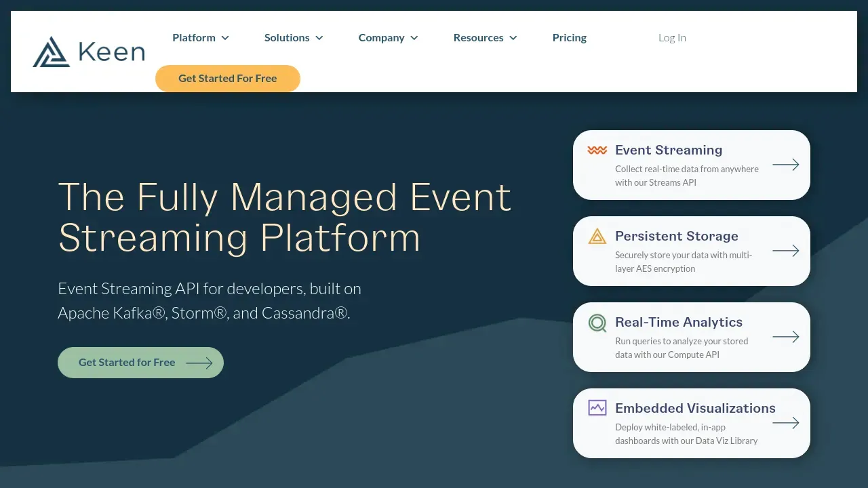Open the Embedded Visualizations card title
Image resolution: width=868 pixels, height=488 pixels.
(695, 408)
